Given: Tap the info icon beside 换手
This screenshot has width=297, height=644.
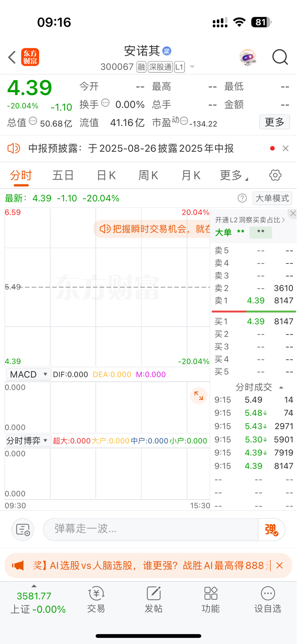Looking at the screenshot, I should [105, 103].
